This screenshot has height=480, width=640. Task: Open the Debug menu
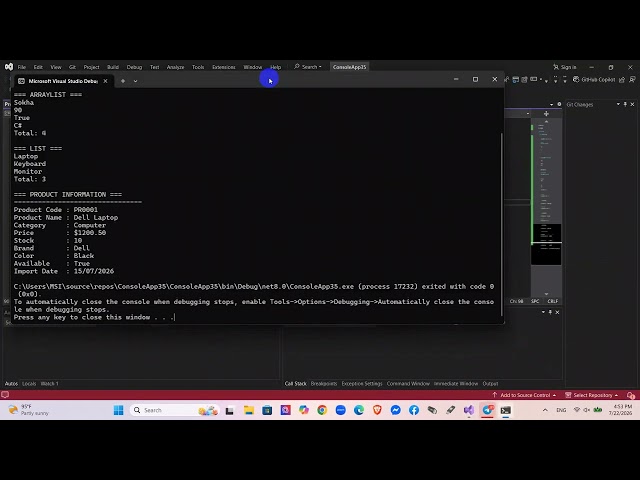pyautogui.click(x=134, y=67)
